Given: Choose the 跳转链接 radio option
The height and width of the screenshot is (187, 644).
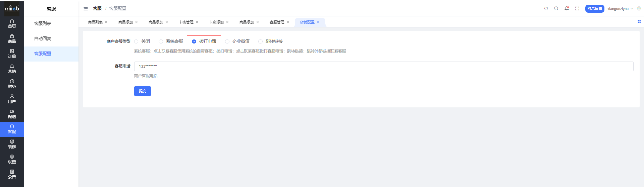Looking at the screenshot, I should [260, 41].
